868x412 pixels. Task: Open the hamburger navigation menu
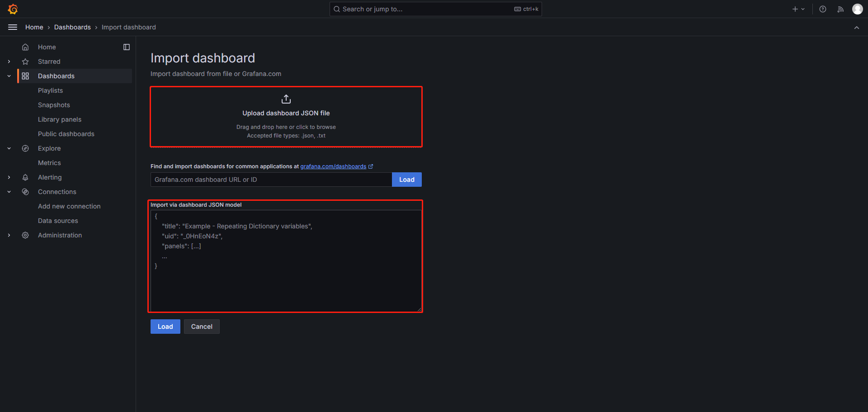click(13, 27)
